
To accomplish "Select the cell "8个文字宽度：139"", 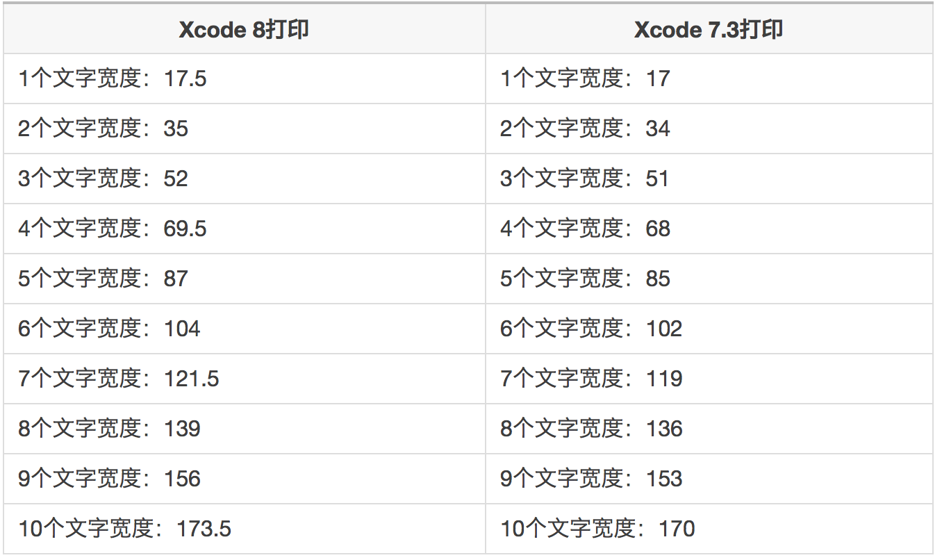I will click(109, 429).
